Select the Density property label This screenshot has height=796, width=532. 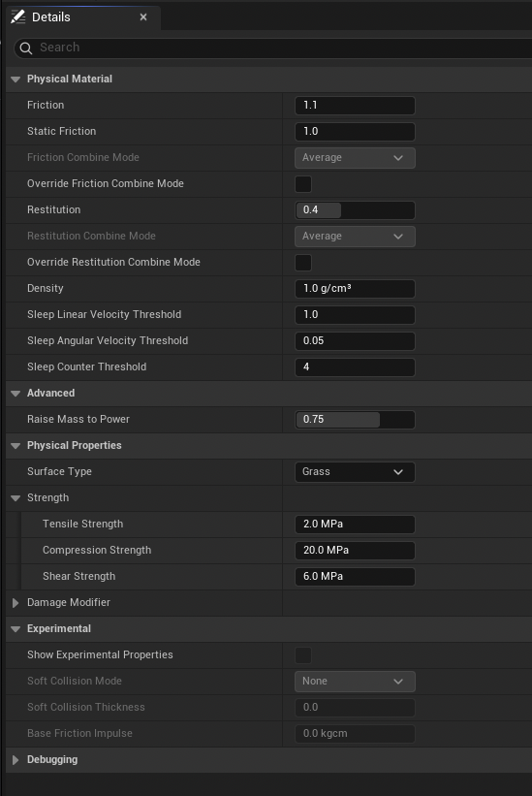(46, 288)
